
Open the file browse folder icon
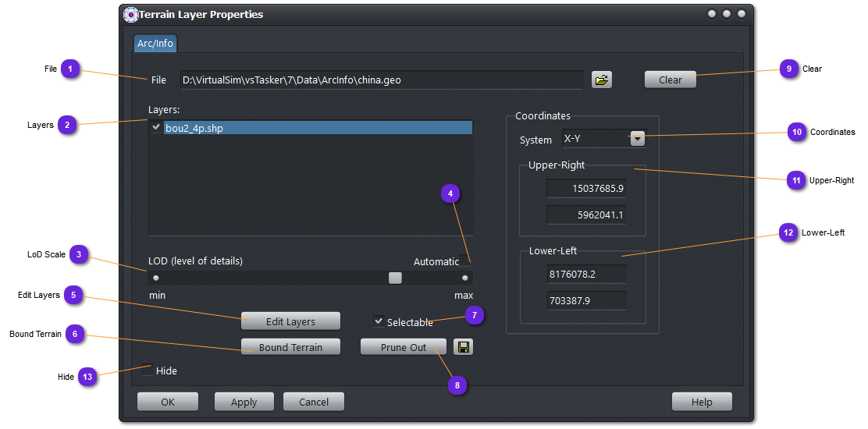(x=601, y=80)
